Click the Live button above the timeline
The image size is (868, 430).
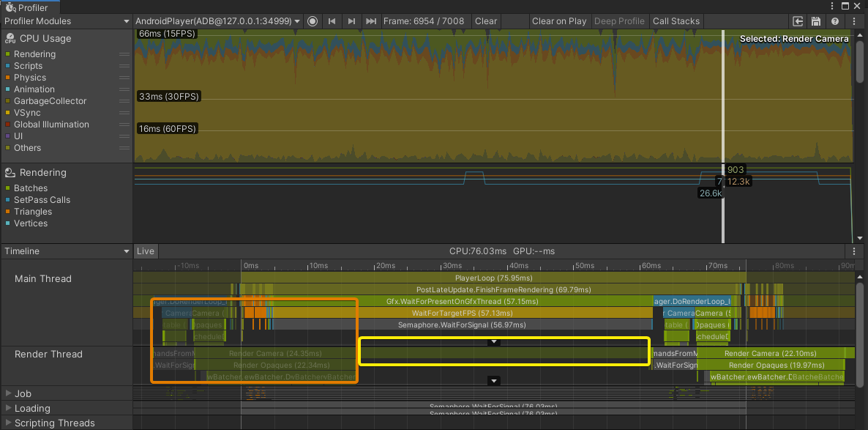pyautogui.click(x=146, y=251)
